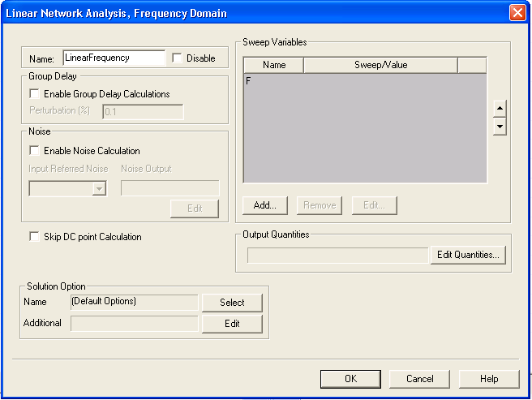The height and width of the screenshot is (400, 532).
Task: Close the Linear Network Analysis dialog
Action: tap(517, 13)
